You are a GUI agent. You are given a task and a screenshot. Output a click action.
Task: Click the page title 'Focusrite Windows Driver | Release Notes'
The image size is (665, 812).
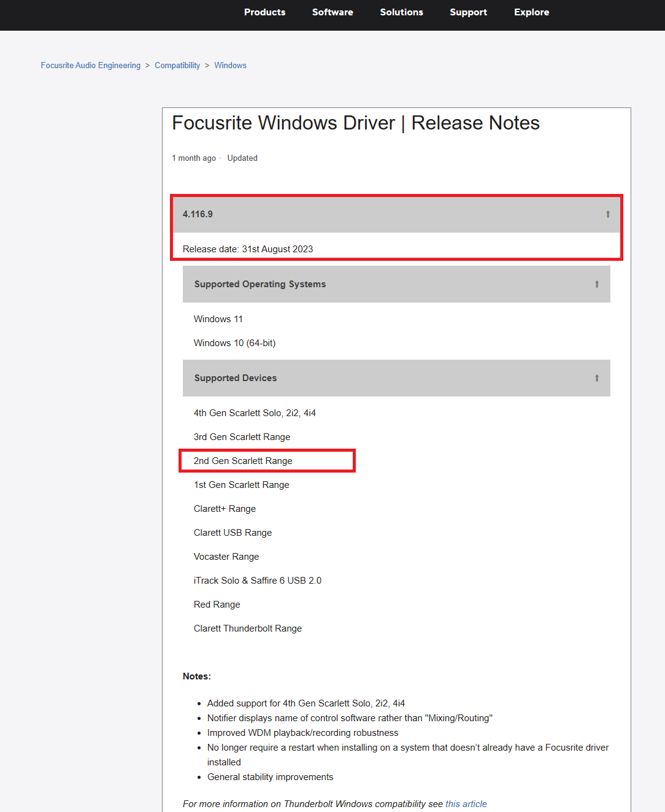pos(356,123)
